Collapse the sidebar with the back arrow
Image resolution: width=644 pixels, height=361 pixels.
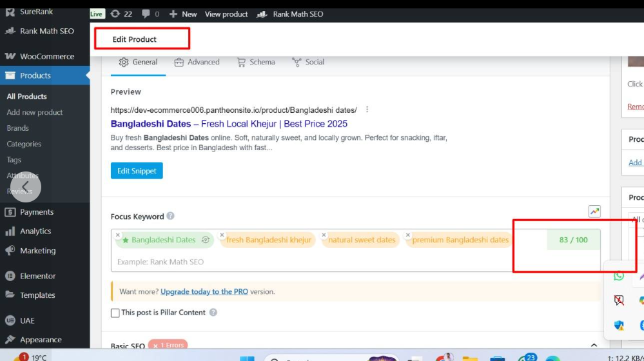point(25,186)
